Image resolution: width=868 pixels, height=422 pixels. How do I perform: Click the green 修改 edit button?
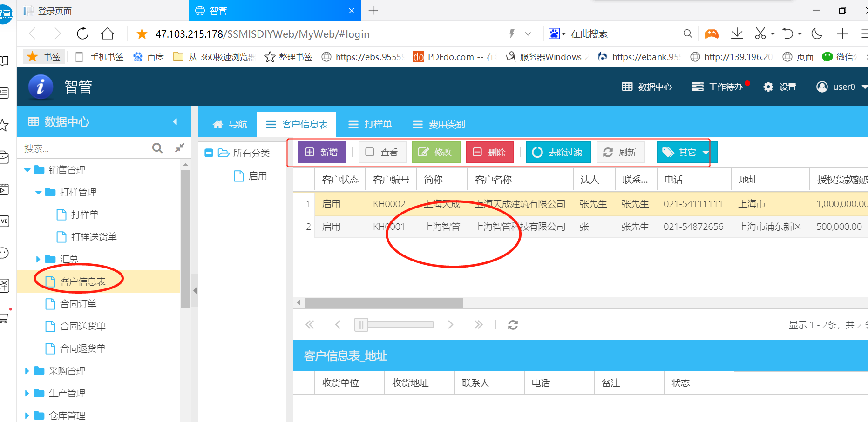(x=436, y=152)
